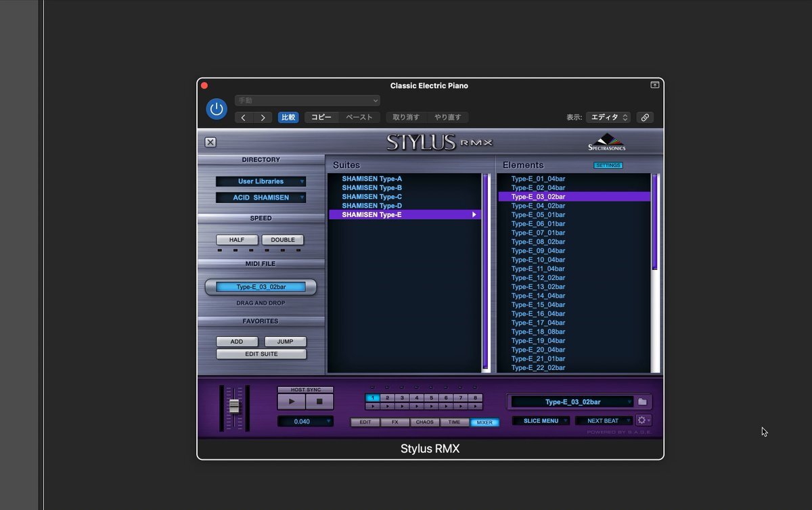Stop playback with the stop button
Screen dimensions: 812x510
[319, 401]
